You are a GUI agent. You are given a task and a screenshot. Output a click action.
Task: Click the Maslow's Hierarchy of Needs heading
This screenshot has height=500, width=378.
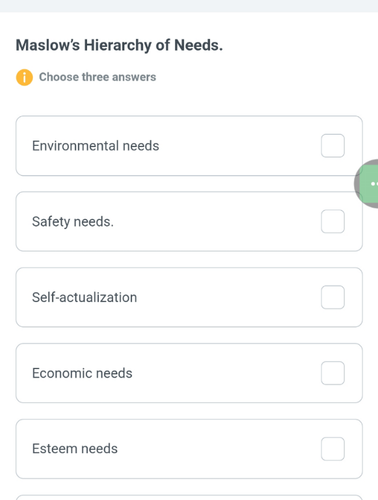119,45
